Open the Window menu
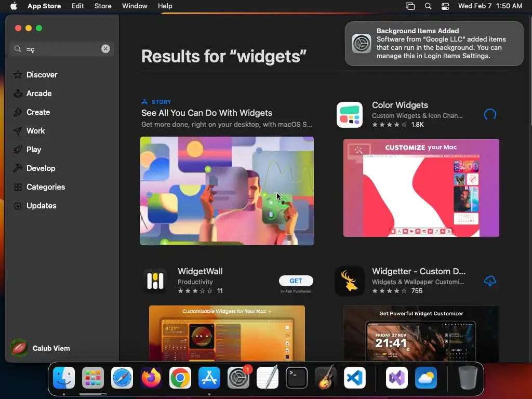 click(x=135, y=6)
